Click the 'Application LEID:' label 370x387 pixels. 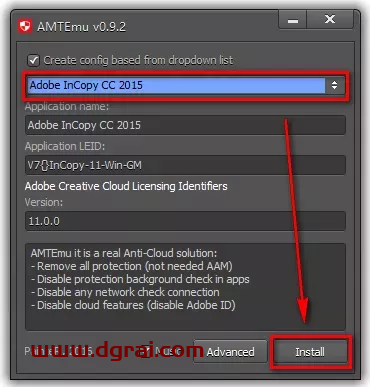65,146
